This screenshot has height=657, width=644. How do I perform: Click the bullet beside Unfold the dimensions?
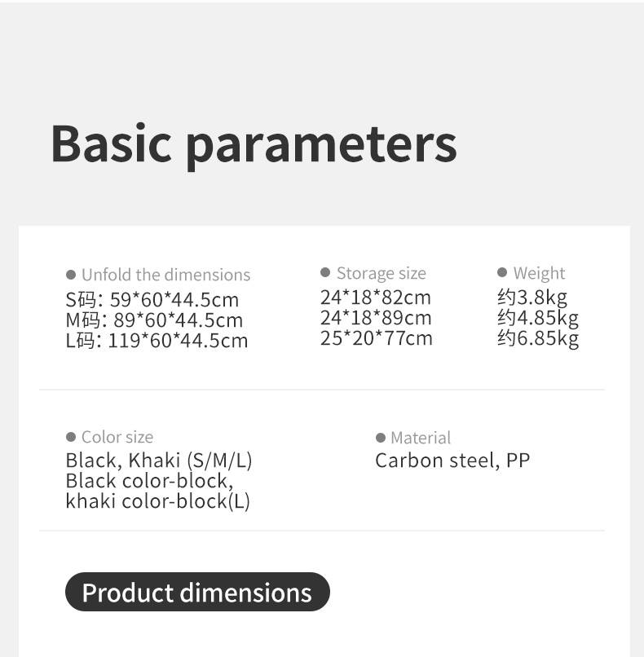71,275
